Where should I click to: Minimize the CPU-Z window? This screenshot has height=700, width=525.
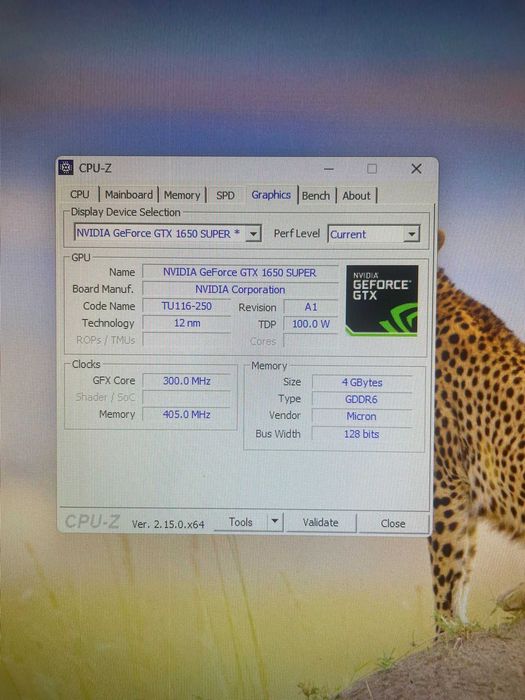click(x=329, y=169)
